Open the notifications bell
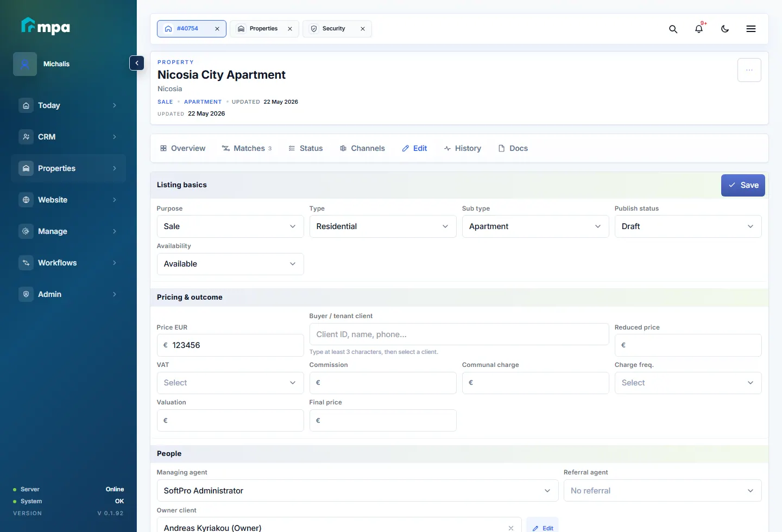This screenshot has height=532, width=782. coord(699,29)
